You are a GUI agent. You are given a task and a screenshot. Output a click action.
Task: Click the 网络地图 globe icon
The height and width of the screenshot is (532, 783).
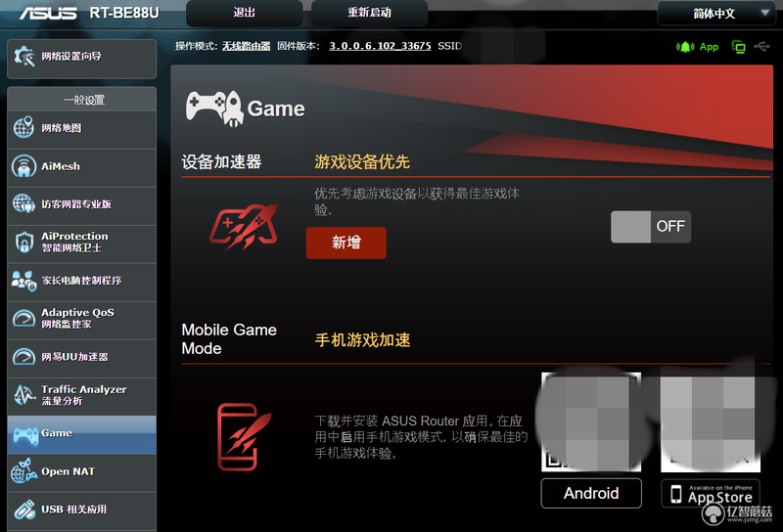point(23,128)
